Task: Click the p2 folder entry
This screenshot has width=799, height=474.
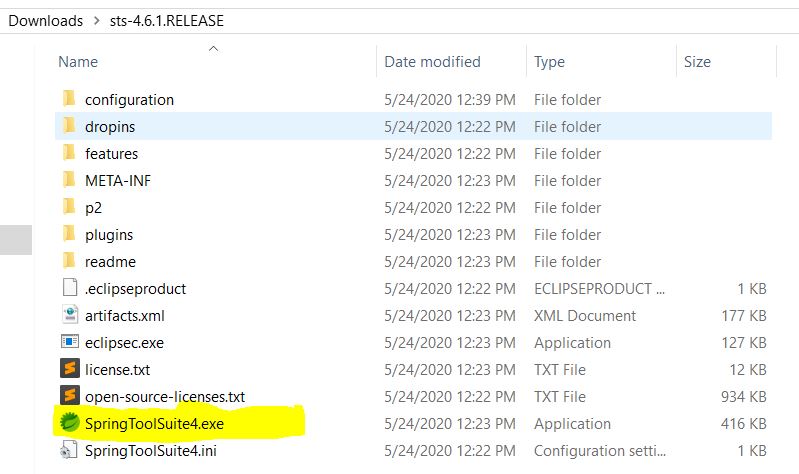Action: [93, 208]
